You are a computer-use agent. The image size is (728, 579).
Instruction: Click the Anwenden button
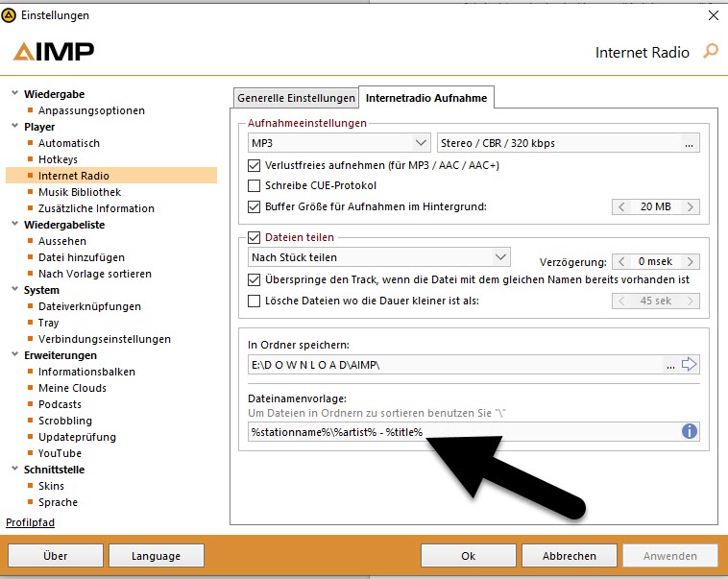point(670,556)
